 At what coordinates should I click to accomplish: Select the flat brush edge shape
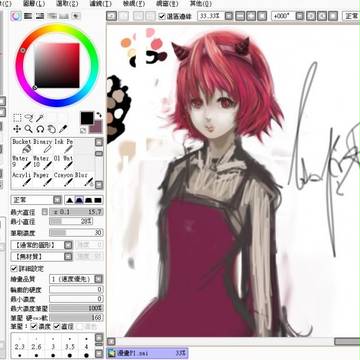(x=98, y=200)
